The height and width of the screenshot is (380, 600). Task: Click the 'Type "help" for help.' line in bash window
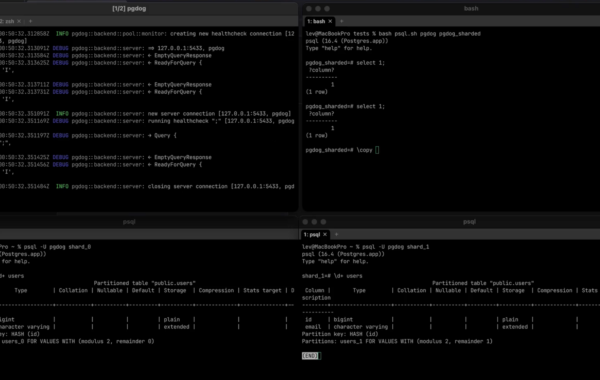(338, 48)
